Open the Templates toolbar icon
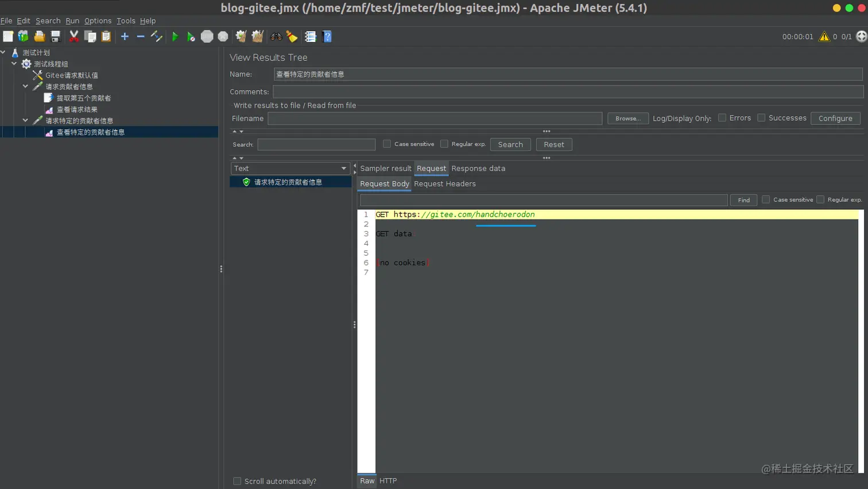Image resolution: width=868 pixels, height=489 pixels. pyautogui.click(x=24, y=37)
